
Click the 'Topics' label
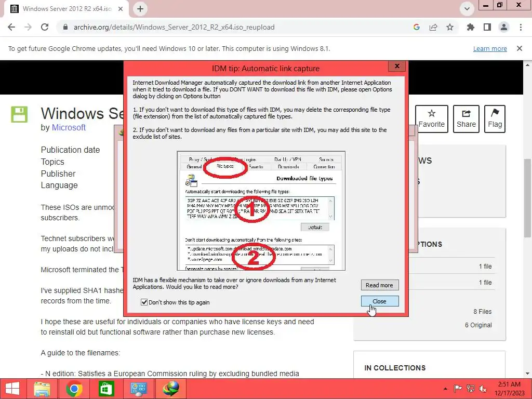coord(52,162)
